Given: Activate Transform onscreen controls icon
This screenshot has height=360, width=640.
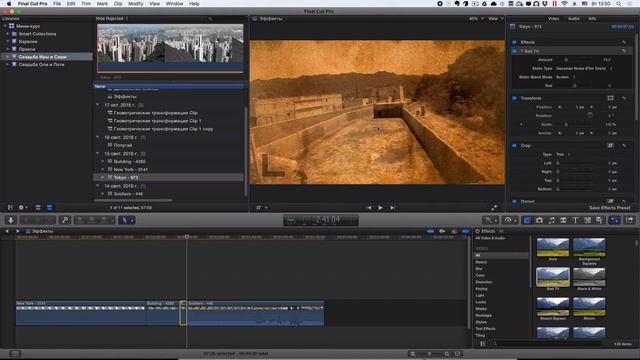Looking at the screenshot, I should pos(610,98).
